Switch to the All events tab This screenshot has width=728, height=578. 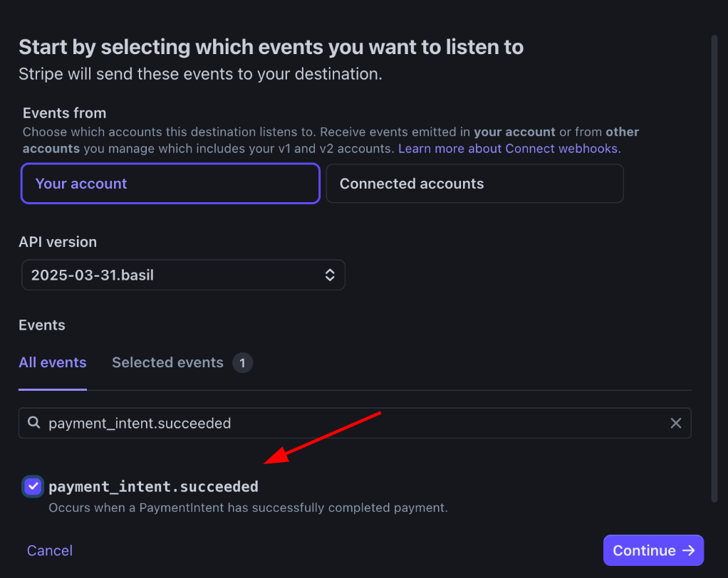[53, 363]
